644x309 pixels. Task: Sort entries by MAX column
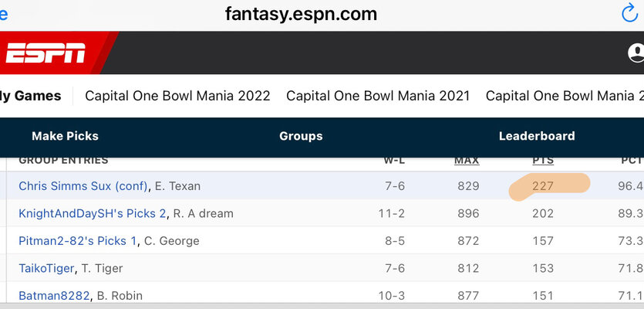tap(467, 161)
